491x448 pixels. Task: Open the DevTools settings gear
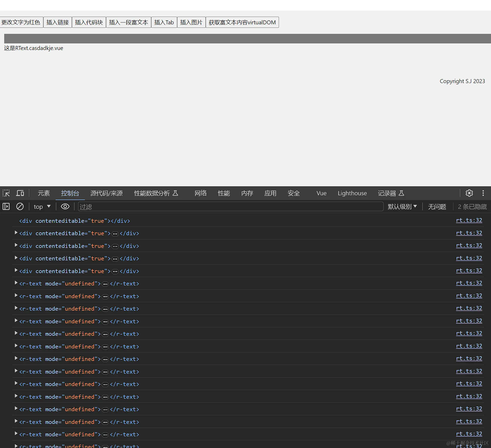[469, 193]
